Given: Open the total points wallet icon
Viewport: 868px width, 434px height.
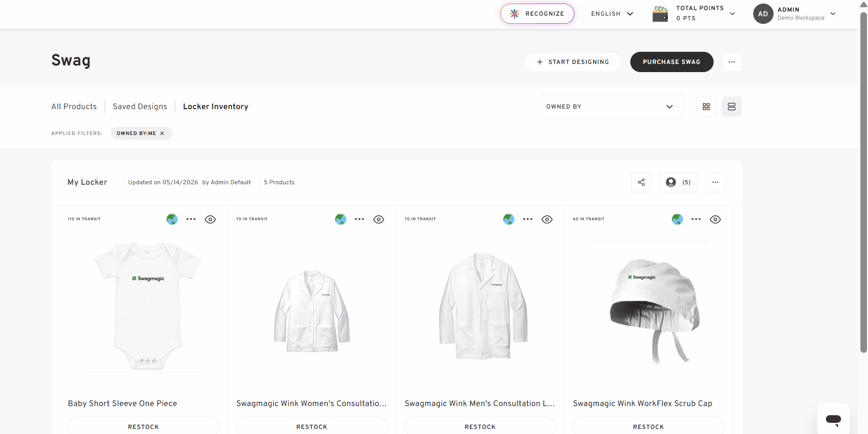Looking at the screenshot, I should point(660,14).
